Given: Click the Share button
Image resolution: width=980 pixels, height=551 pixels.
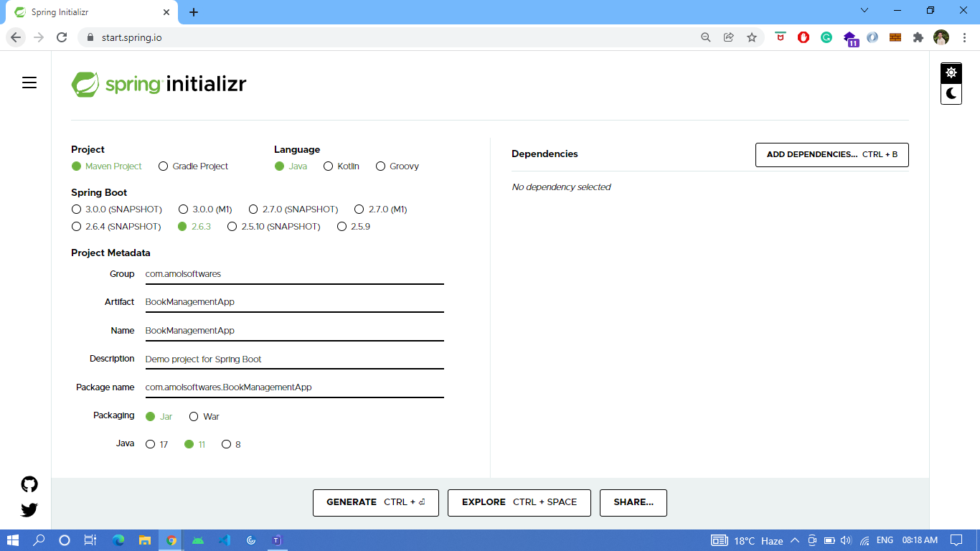Looking at the screenshot, I should [633, 503].
